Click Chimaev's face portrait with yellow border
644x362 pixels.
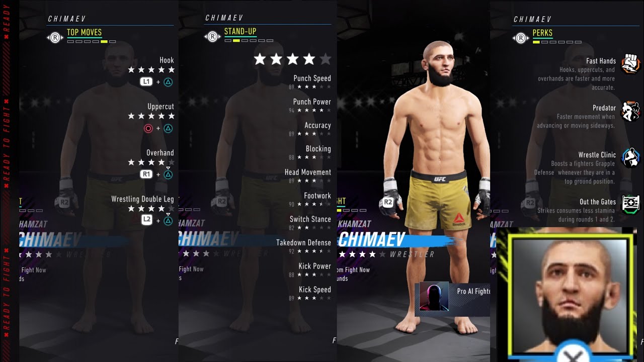pos(570,295)
